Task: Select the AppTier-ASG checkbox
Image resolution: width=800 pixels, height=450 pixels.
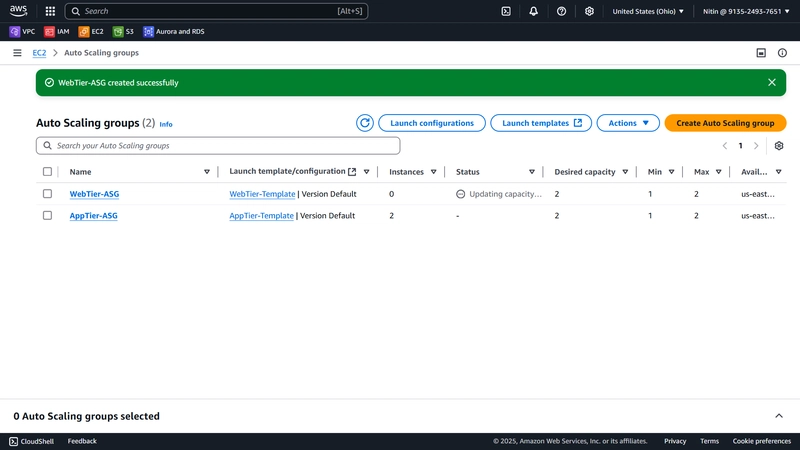Action: click(x=47, y=215)
